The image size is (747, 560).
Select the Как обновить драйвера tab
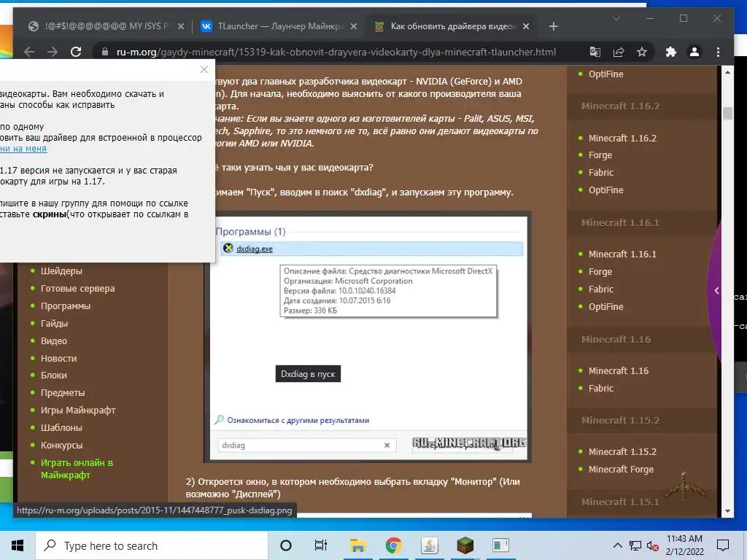pyautogui.click(x=451, y=26)
